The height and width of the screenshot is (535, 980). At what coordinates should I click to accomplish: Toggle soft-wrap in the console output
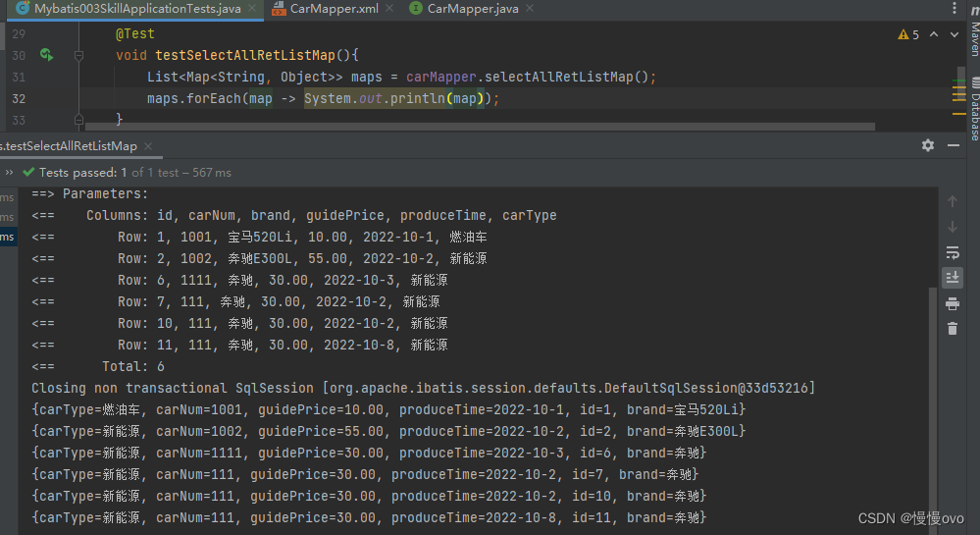[x=952, y=252]
